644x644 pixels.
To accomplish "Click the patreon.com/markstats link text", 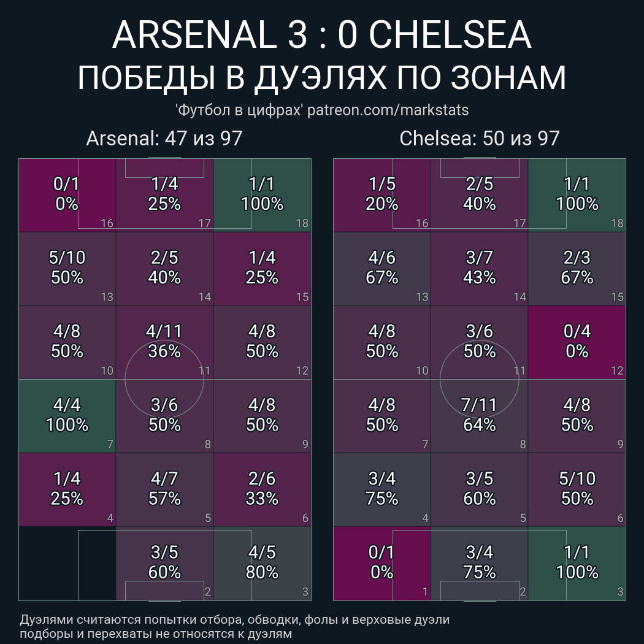I will [388, 110].
